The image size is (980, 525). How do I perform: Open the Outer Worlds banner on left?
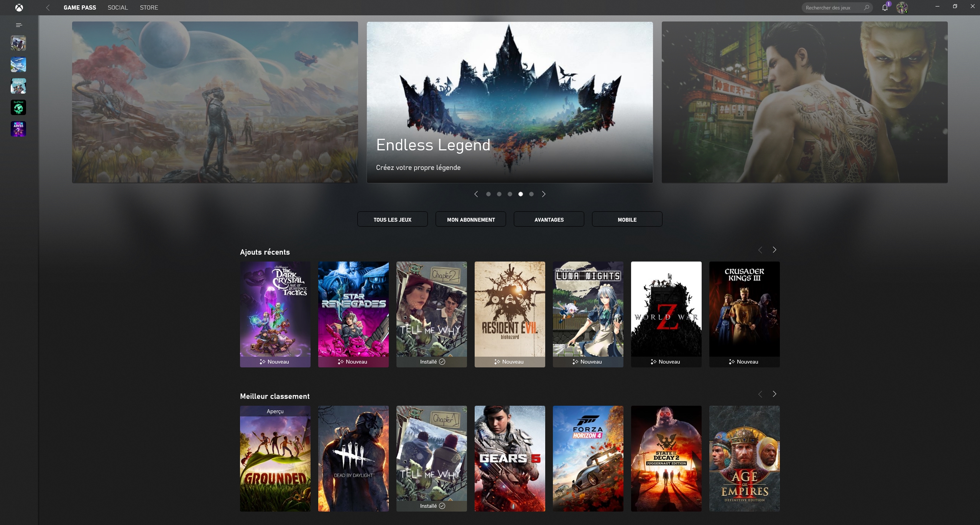pyautogui.click(x=215, y=102)
